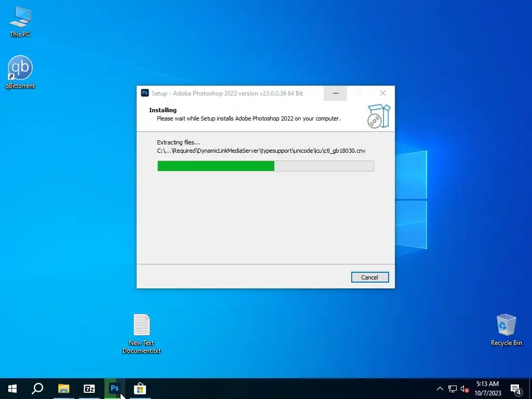The height and width of the screenshot is (399, 532).
Task: Click the Ps icon in Setup title bar
Action: pyautogui.click(x=145, y=93)
